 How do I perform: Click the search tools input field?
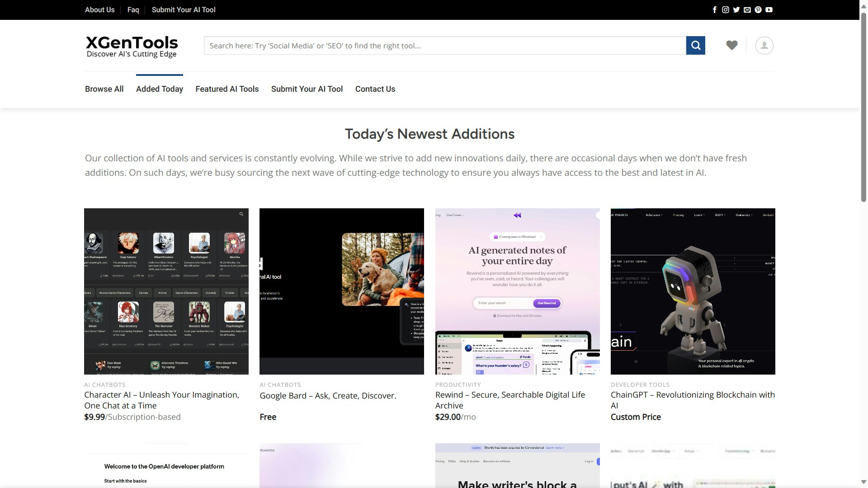[445, 46]
